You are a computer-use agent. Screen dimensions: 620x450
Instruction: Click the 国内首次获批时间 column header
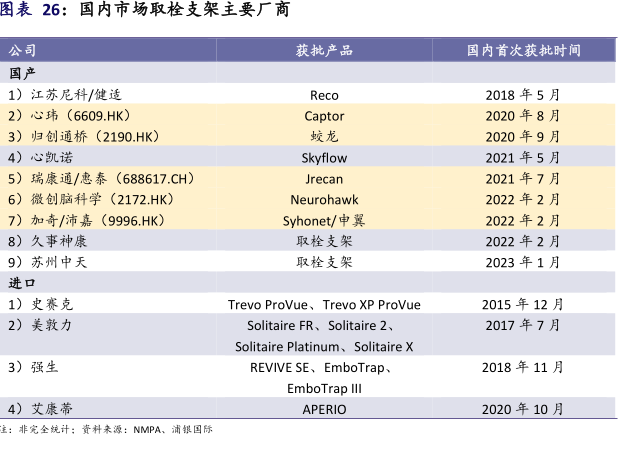[x=524, y=50]
